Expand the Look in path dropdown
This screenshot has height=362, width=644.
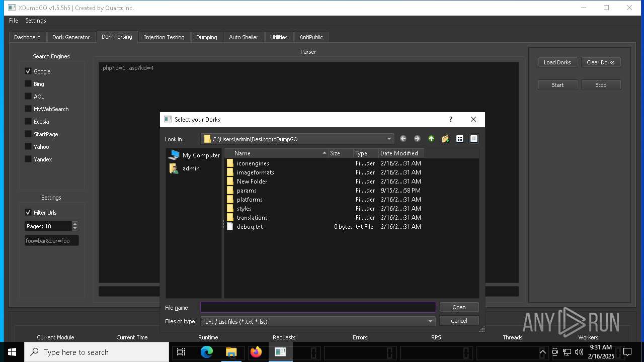click(389, 139)
